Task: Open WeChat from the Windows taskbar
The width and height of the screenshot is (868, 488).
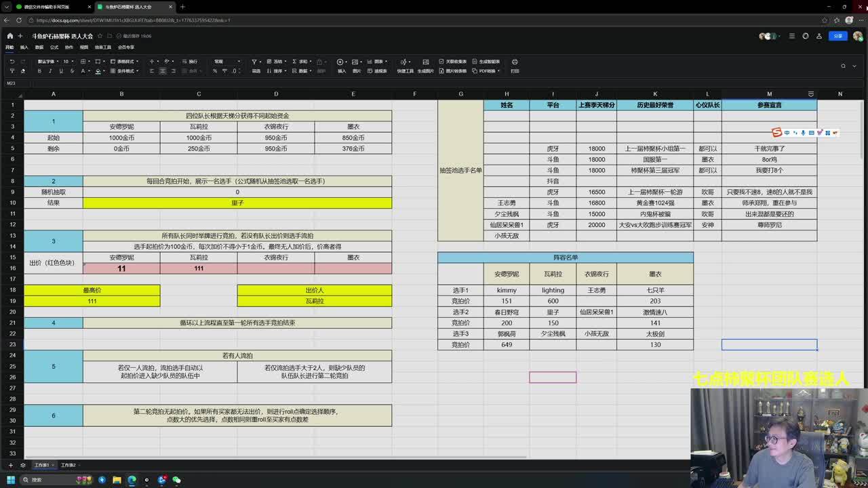Action: 176,480
